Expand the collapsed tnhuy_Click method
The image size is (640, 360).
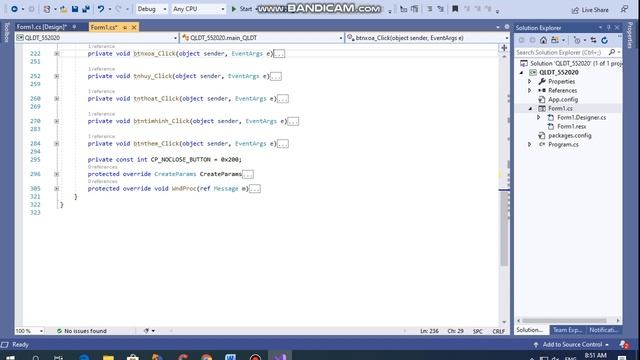[x=56, y=76]
